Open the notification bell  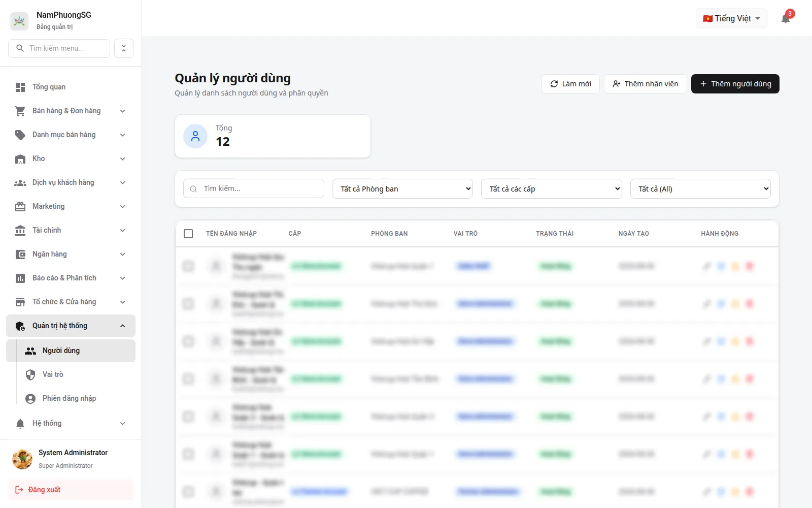(786, 19)
